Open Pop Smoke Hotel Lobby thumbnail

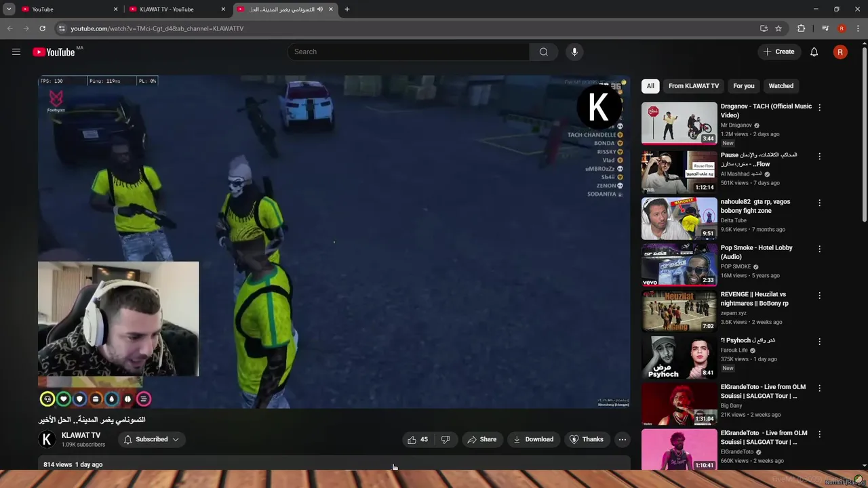pos(679,264)
